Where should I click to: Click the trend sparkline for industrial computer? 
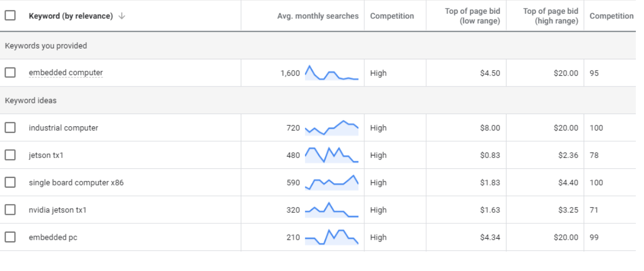click(x=332, y=128)
